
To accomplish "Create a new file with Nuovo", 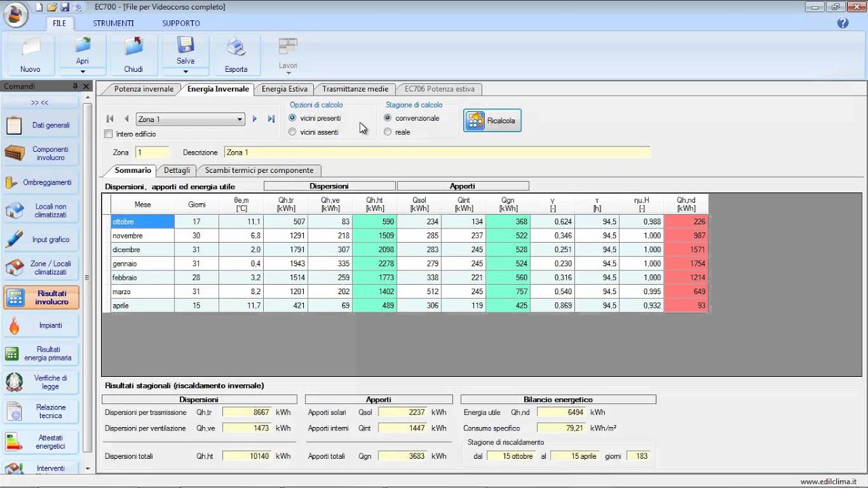I will (30, 55).
